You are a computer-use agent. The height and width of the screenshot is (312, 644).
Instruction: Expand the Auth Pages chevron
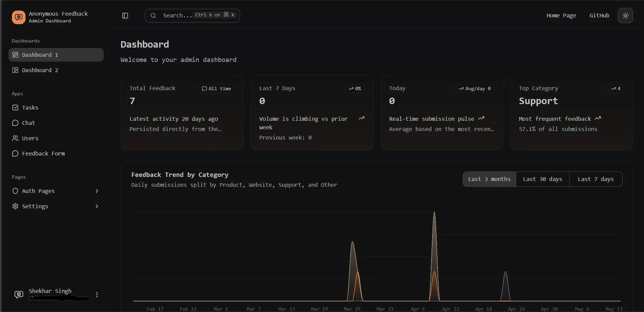[97, 191]
